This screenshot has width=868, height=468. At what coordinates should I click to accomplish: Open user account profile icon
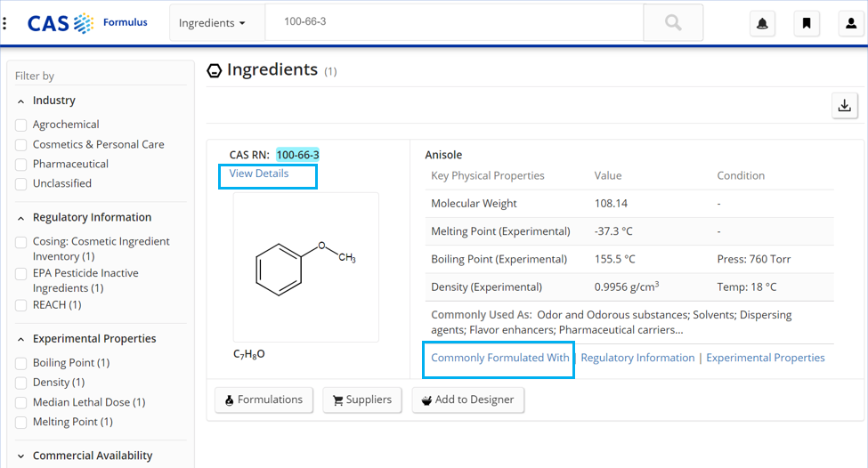(x=851, y=23)
